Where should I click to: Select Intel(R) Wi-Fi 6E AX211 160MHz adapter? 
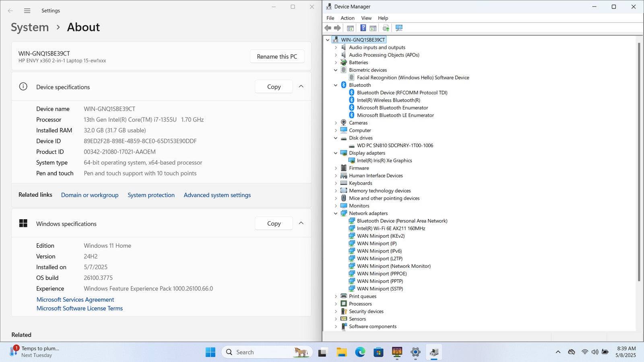(391, 228)
